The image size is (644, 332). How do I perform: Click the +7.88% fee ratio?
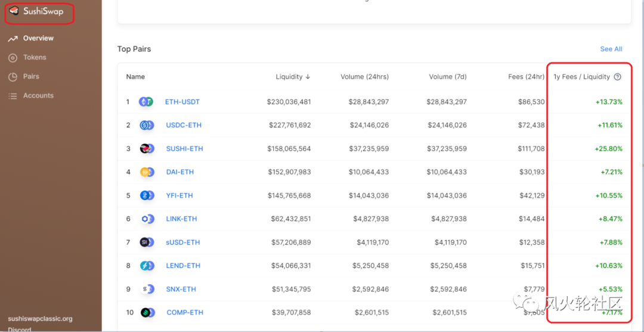click(611, 242)
